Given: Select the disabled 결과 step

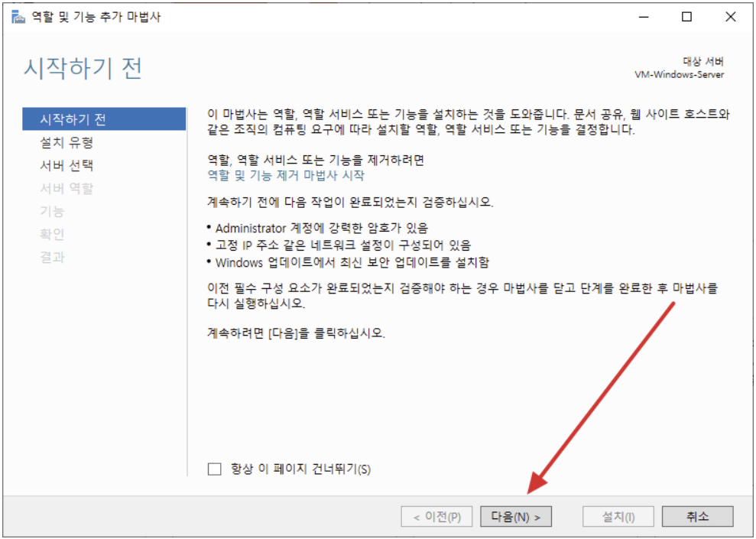Looking at the screenshot, I should point(52,257).
